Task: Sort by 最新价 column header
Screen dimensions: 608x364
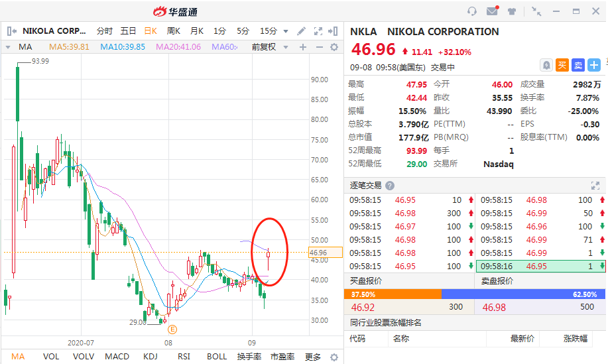Action: click(x=522, y=338)
